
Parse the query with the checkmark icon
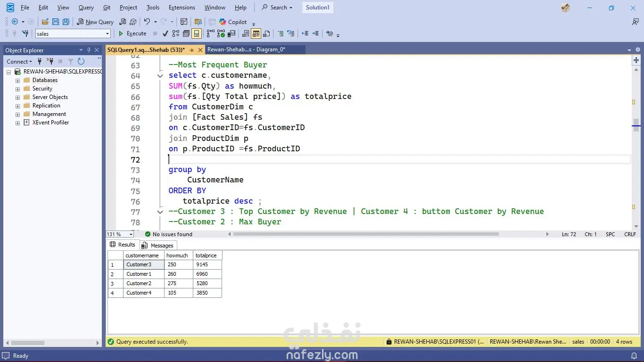point(165,33)
